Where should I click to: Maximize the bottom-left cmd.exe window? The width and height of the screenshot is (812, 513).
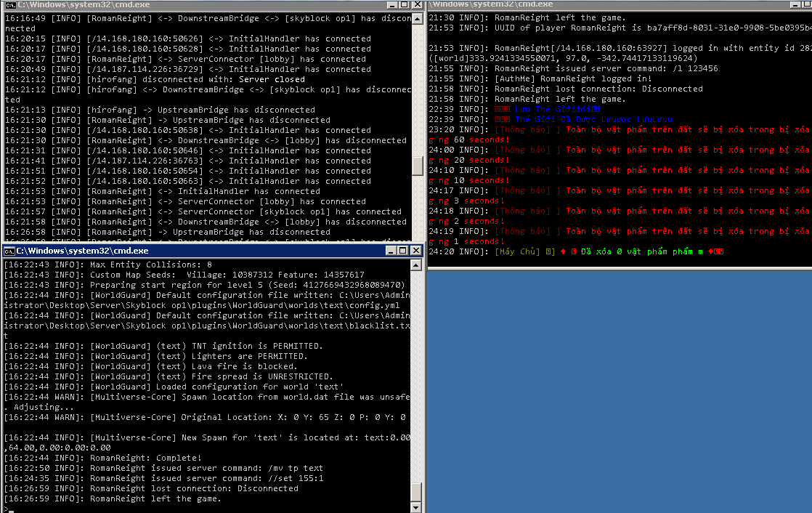[x=403, y=251]
